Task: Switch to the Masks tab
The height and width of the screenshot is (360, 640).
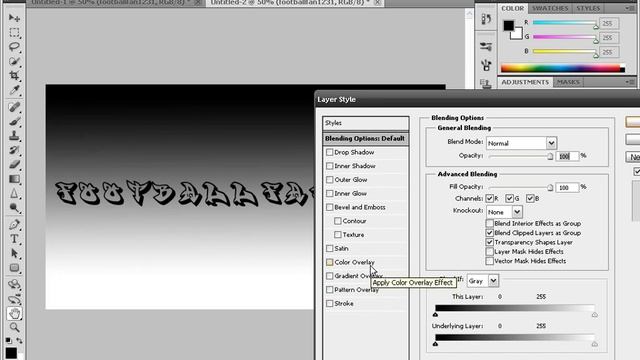Action: pos(568,82)
